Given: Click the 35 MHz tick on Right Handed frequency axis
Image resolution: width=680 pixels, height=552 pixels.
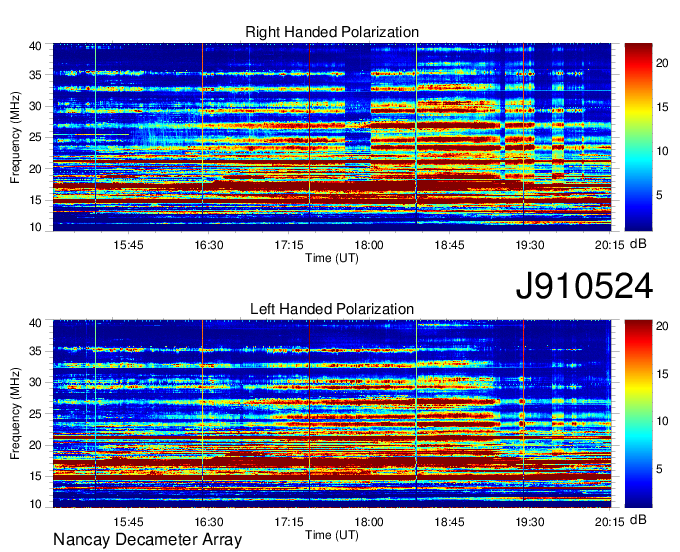Looking at the screenshot, I should [35, 75].
